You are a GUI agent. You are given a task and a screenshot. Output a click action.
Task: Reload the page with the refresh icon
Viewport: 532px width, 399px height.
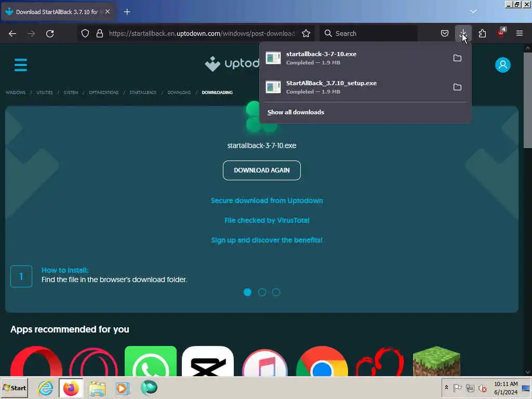[50, 34]
